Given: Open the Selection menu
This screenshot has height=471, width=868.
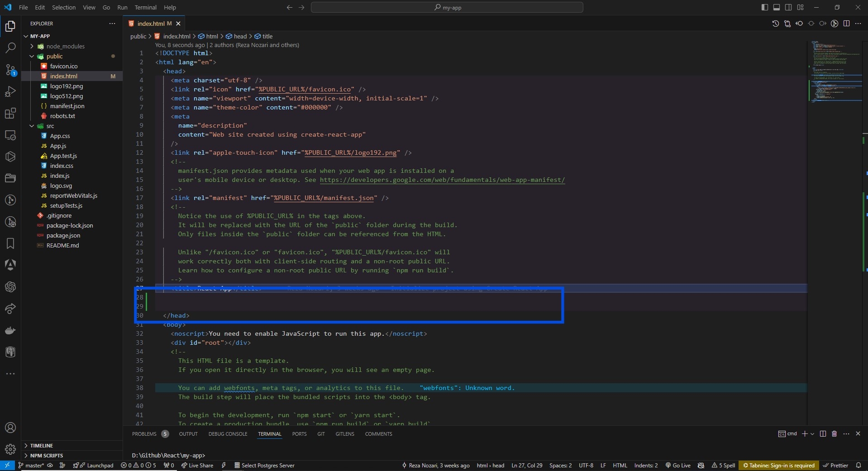Looking at the screenshot, I should pos(64,7).
